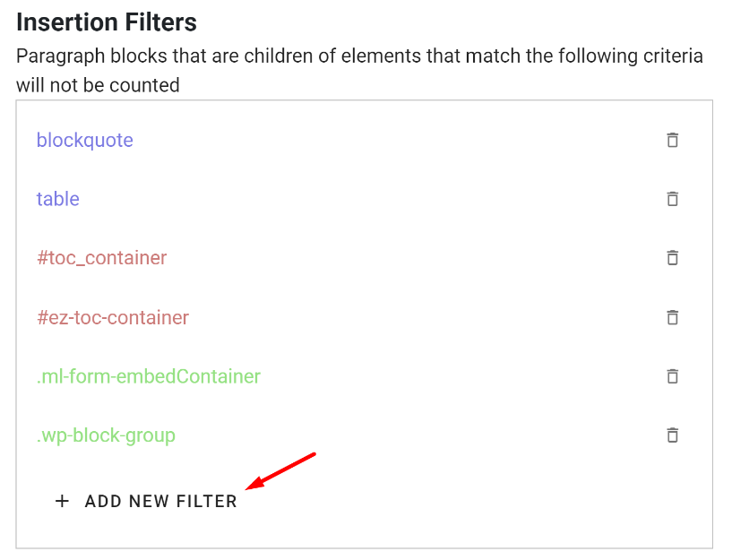This screenshot has height=560, width=732.
Task: Delete the .ml-form-embedContainer filter
Action: (672, 376)
